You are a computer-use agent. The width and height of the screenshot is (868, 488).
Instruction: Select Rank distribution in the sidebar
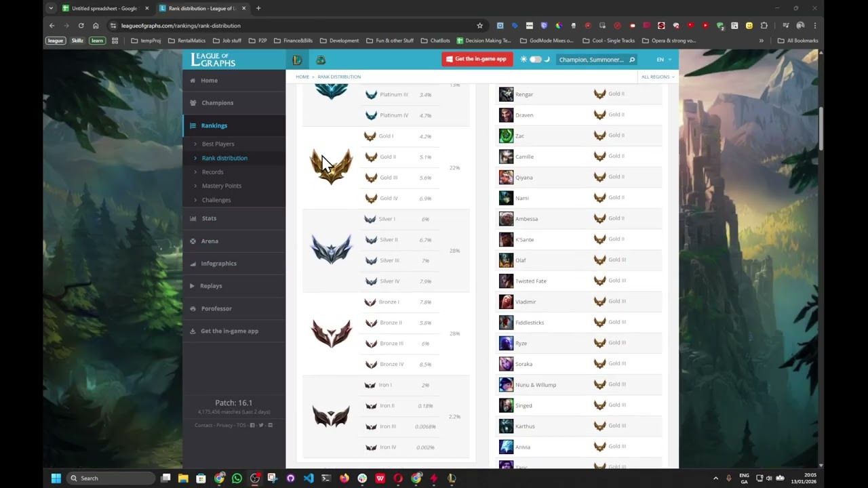(224, 158)
